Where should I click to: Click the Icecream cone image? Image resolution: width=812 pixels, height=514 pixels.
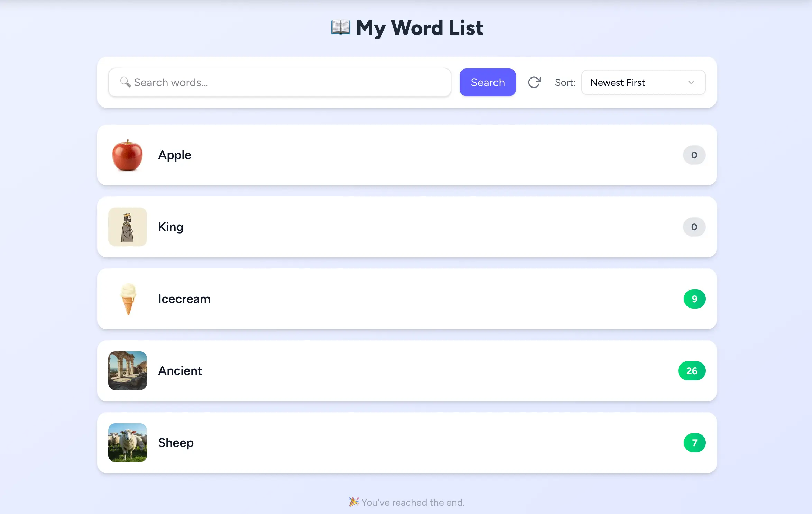128,299
